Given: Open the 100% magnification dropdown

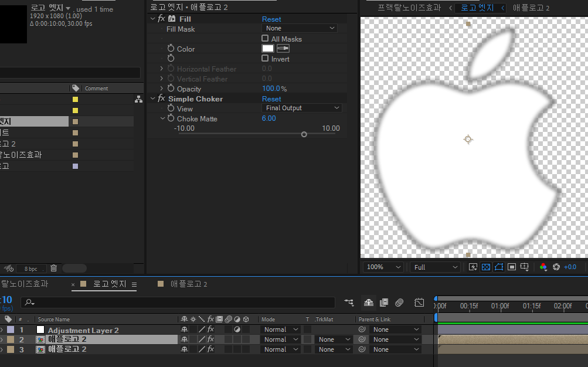Looking at the screenshot, I should (383, 267).
